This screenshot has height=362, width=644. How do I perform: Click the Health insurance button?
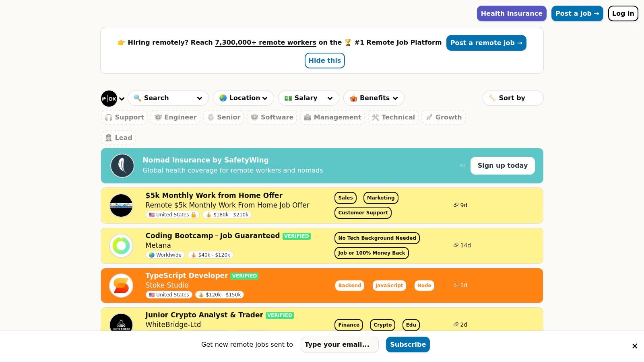(x=512, y=14)
